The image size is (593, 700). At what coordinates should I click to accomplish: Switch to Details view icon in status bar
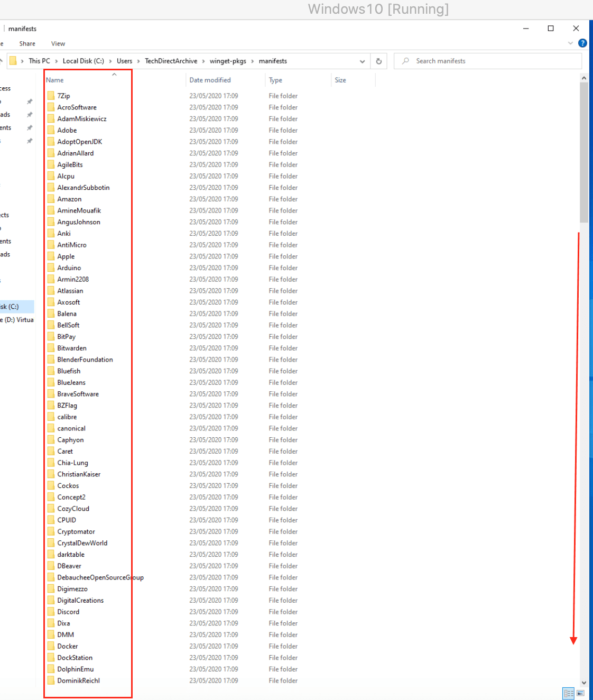pos(569,693)
